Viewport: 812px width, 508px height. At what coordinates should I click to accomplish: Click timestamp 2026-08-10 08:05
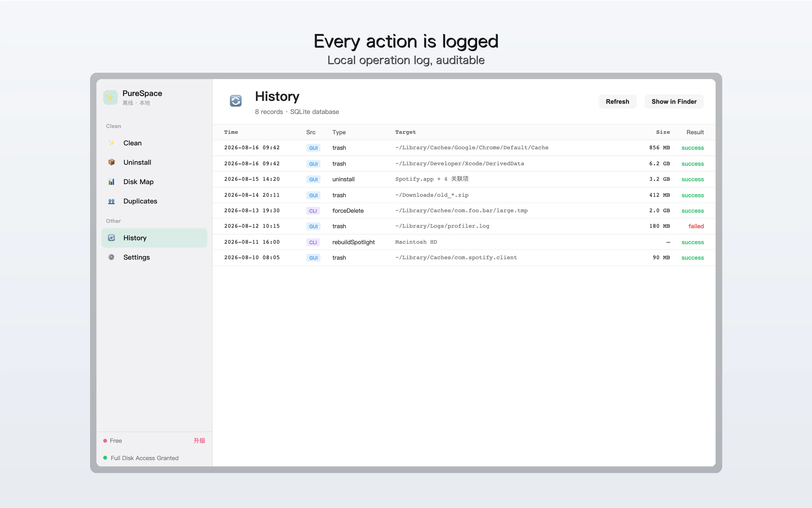[252, 258]
